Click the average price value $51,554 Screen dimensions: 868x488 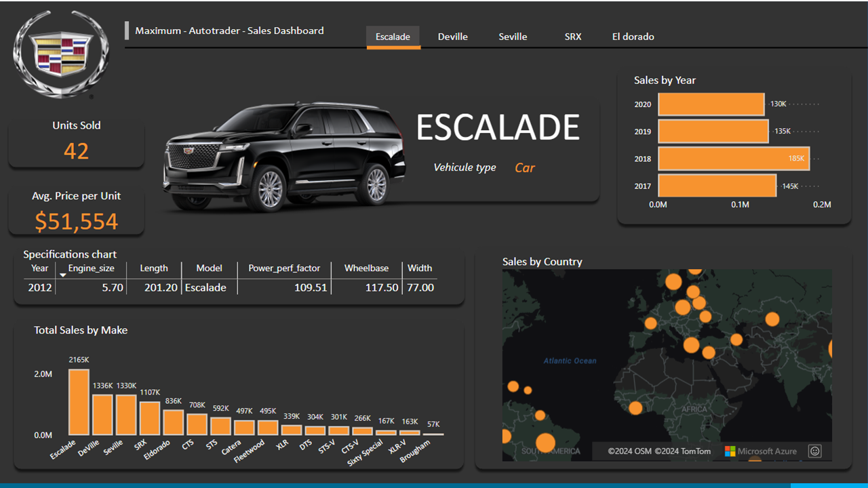[77, 221]
